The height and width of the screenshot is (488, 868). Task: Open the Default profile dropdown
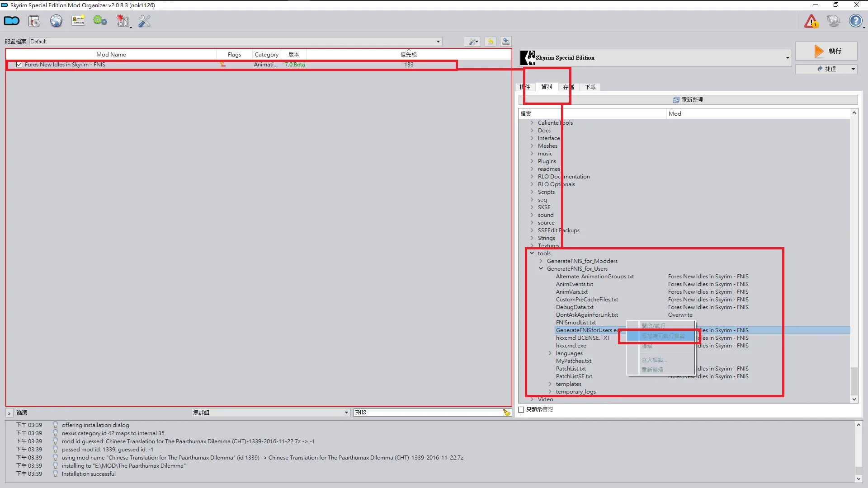point(236,42)
